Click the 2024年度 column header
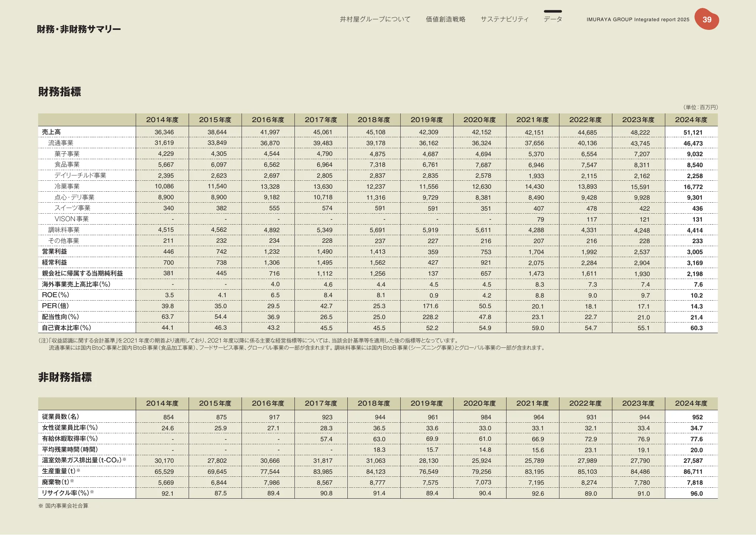 [x=691, y=120]
